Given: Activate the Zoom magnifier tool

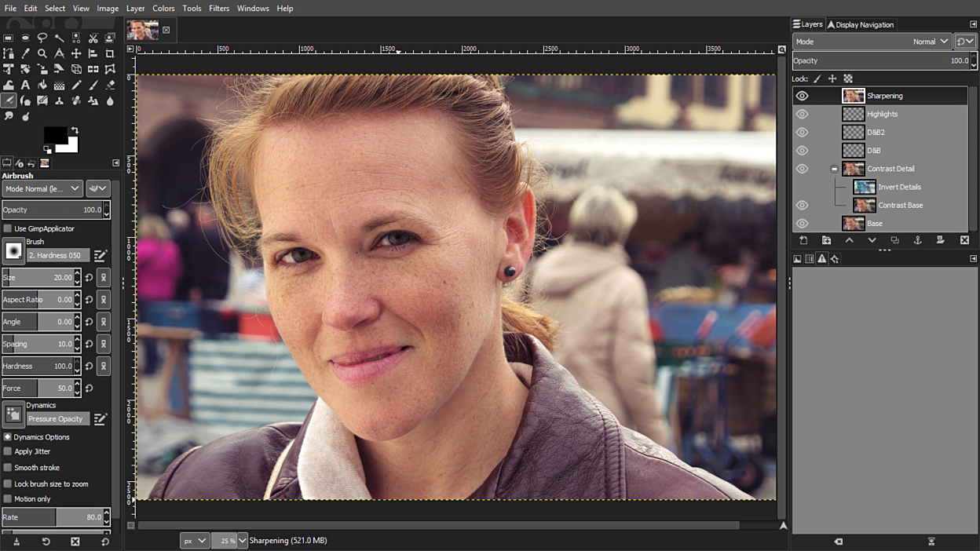Looking at the screenshot, I should coord(42,53).
